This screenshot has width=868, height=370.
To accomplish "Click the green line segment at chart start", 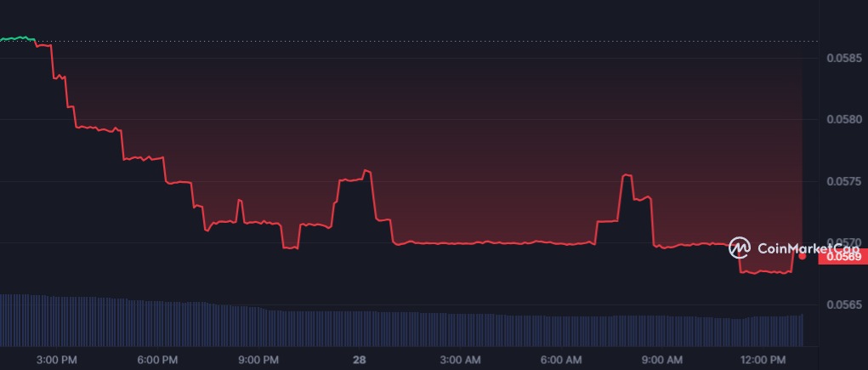I will [17, 38].
